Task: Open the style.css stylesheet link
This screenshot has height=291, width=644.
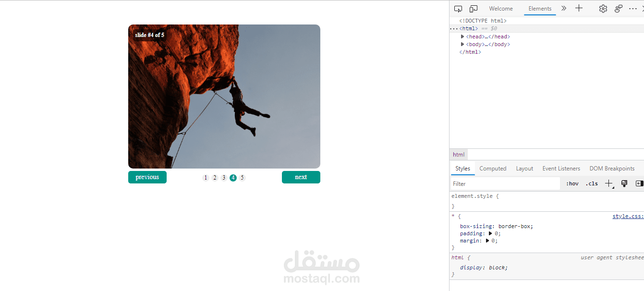Action: tap(627, 216)
